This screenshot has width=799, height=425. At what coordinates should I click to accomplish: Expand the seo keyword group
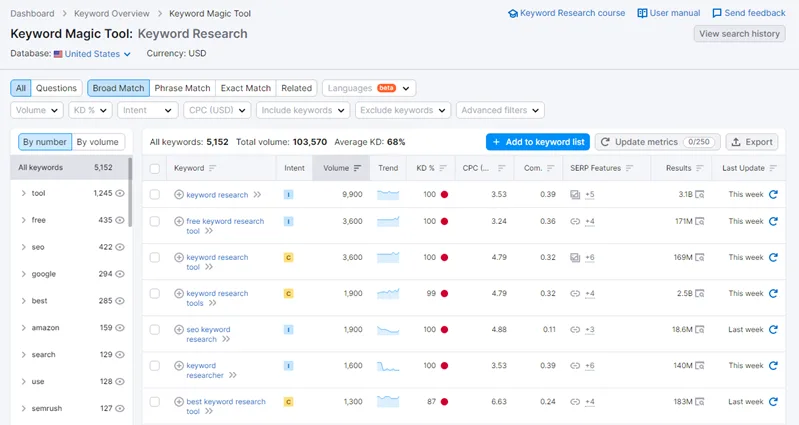pyautogui.click(x=23, y=246)
